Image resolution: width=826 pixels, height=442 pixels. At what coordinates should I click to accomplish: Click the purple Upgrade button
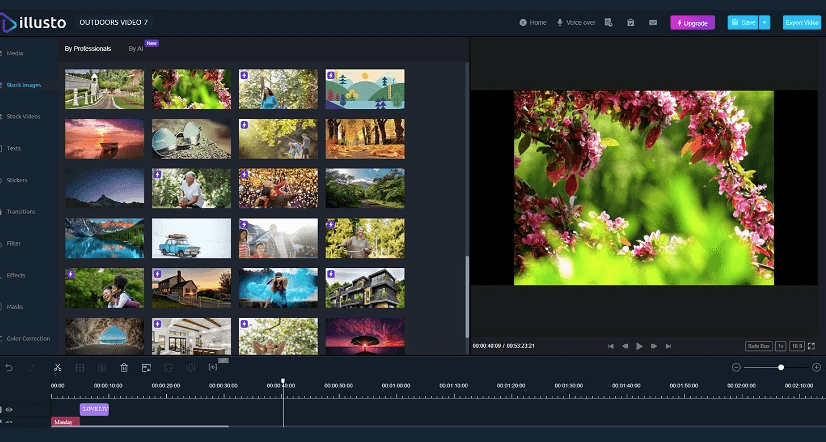pos(692,22)
